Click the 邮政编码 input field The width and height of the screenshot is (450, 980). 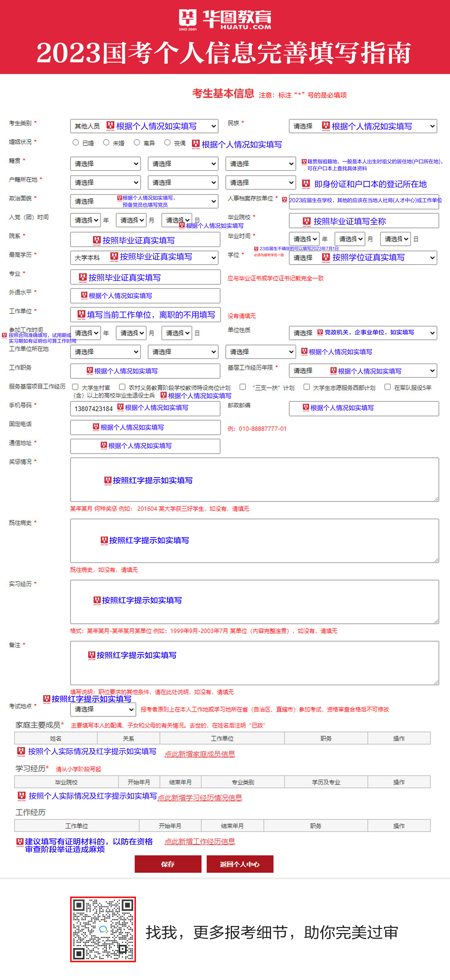[x=364, y=408]
